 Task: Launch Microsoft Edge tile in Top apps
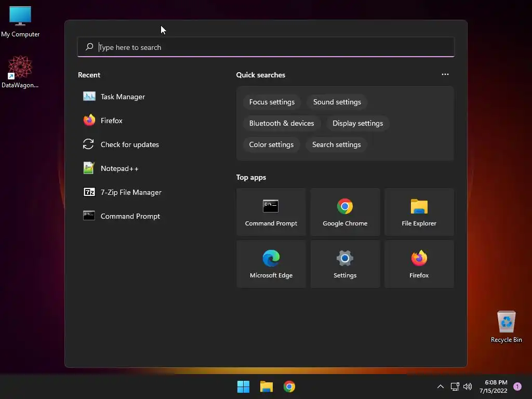271,264
